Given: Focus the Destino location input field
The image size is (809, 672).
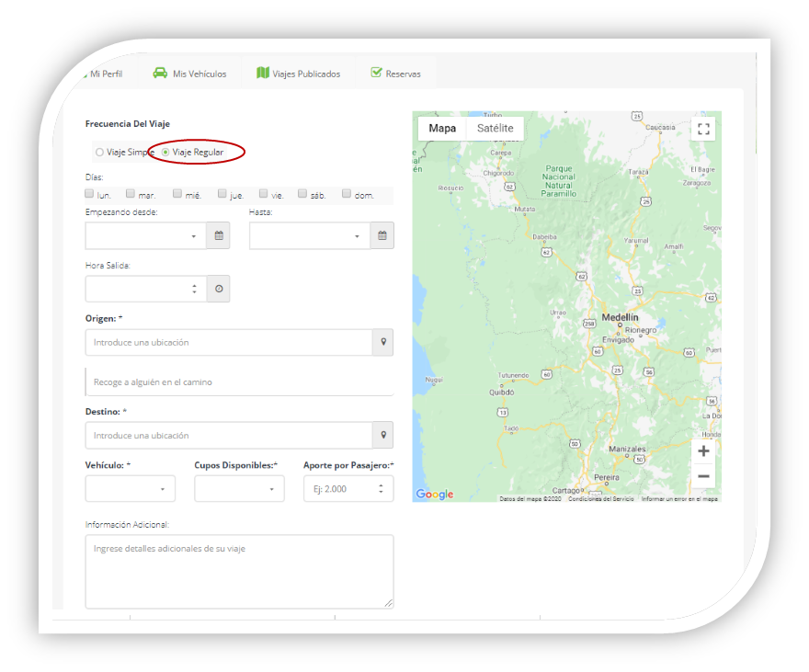Looking at the screenshot, I should [x=229, y=435].
